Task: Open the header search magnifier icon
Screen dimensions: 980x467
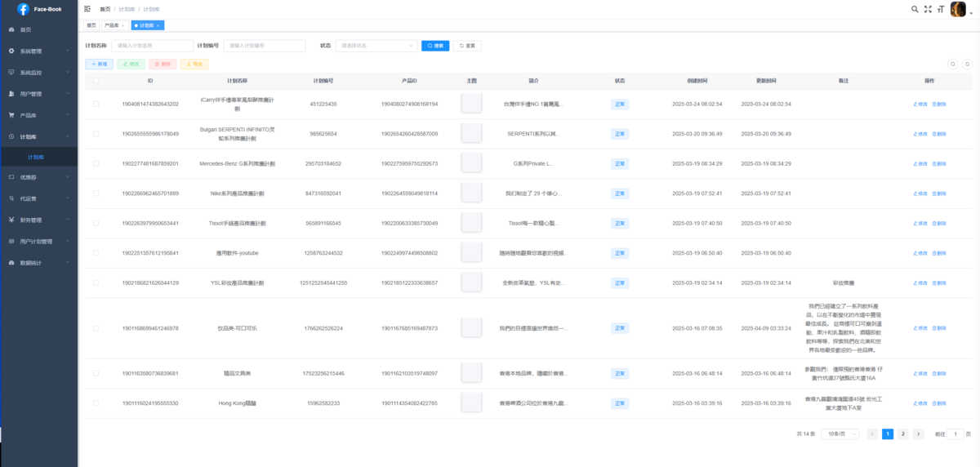Action: pyautogui.click(x=915, y=9)
